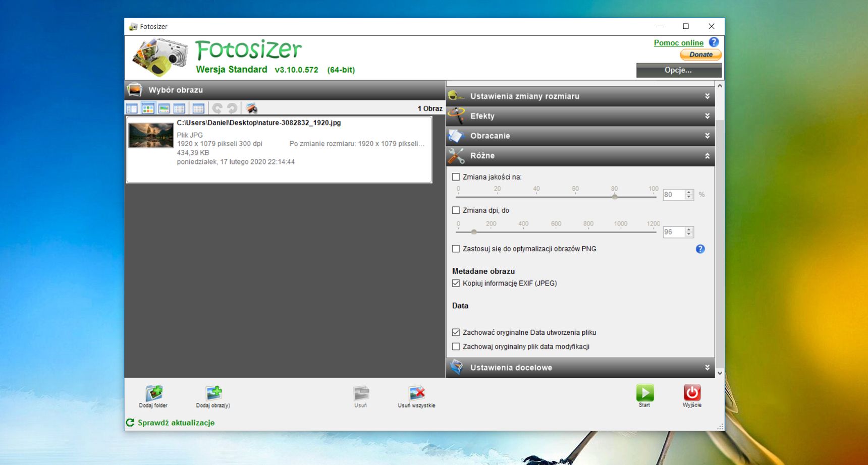Click the Fotosizer camera logo
Viewport: 868px width, 465px height.
tap(159, 57)
